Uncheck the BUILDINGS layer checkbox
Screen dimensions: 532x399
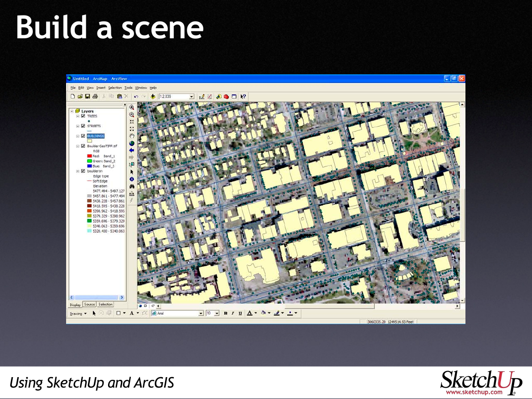83,136
